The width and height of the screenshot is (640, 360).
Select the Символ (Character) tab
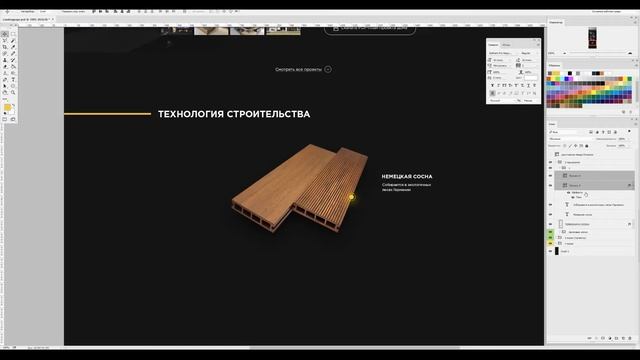coord(493,45)
